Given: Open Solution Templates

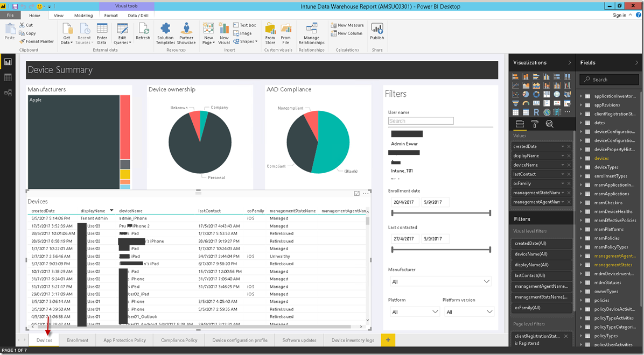Looking at the screenshot, I should 165,34.
